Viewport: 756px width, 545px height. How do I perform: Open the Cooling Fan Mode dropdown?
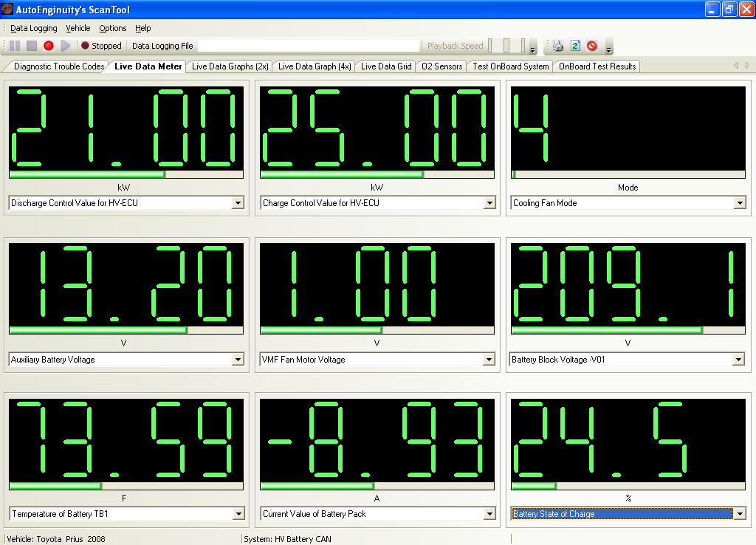[x=740, y=203]
